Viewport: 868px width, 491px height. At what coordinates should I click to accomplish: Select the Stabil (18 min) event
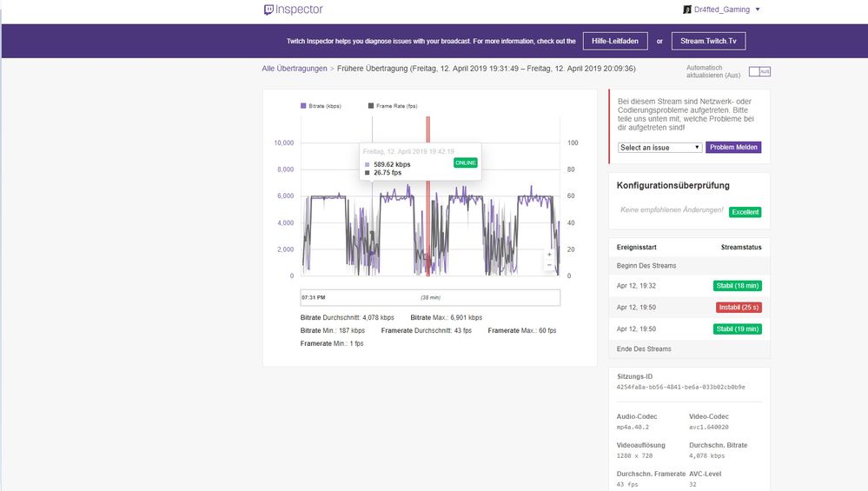(x=738, y=286)
